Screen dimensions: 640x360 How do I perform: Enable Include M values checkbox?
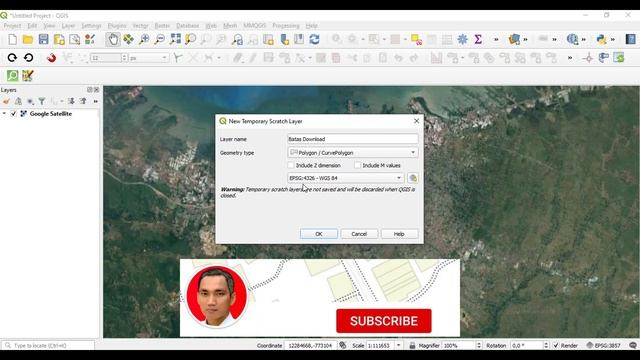[358, 165]
